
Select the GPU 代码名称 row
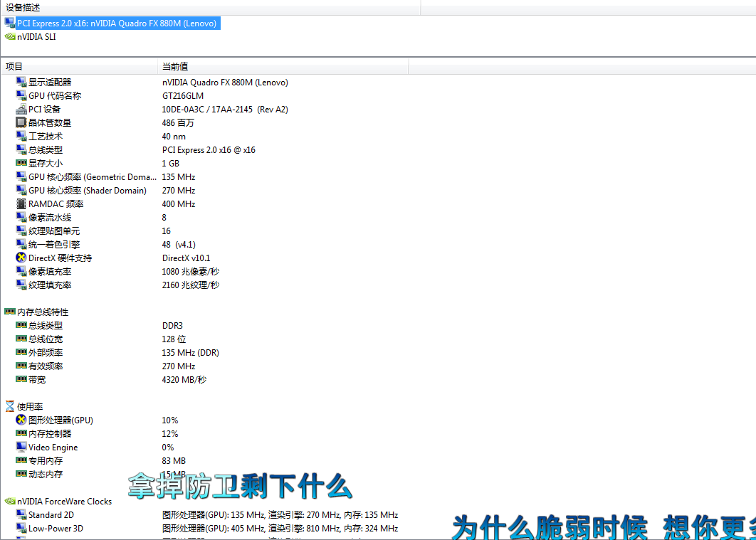[55, 96]
